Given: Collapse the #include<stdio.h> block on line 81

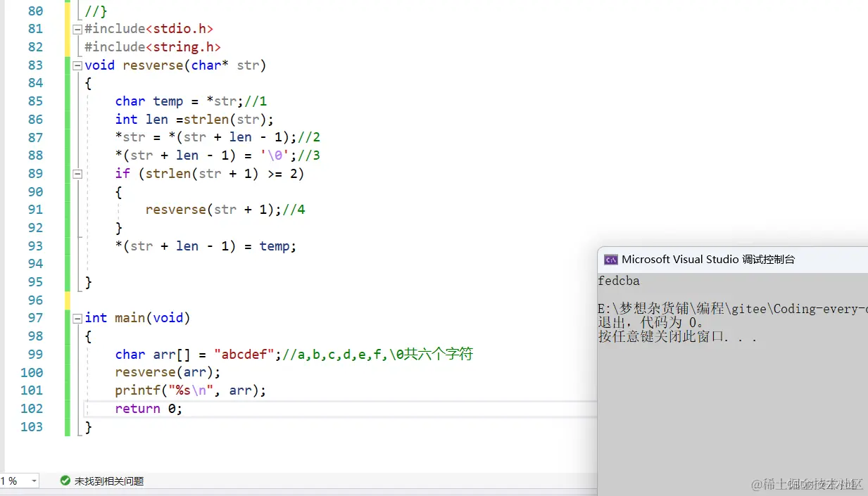Looking at the screenshot, I should click(77, 30).
